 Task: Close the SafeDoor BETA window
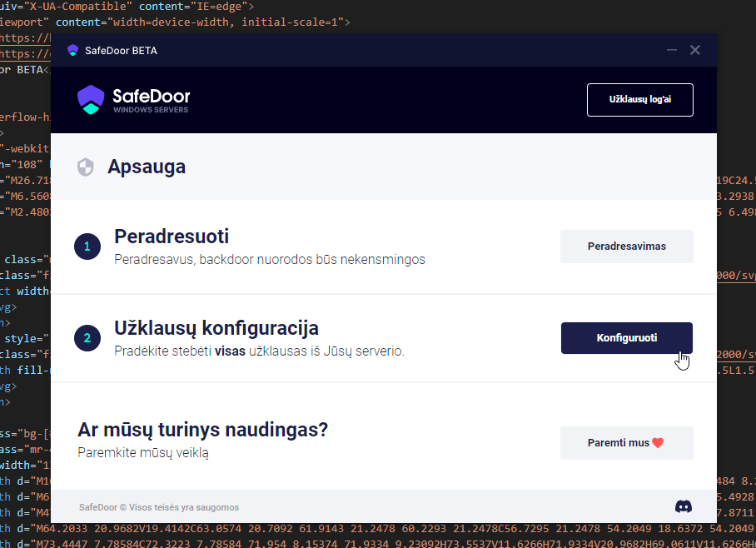(x=695, y=50)
